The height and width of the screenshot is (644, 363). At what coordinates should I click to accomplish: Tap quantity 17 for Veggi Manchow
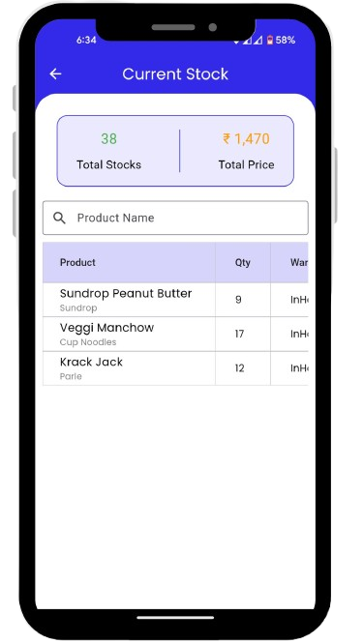(239, 334)
